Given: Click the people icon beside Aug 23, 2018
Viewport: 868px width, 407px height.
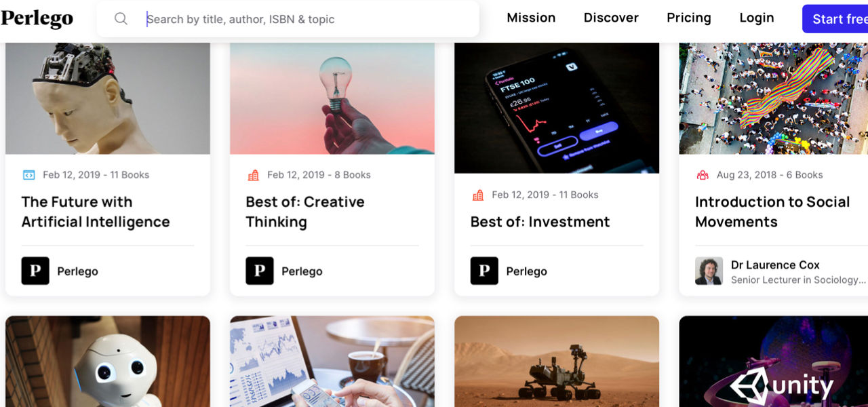Looking at the screenshot, I should point(703,175).
